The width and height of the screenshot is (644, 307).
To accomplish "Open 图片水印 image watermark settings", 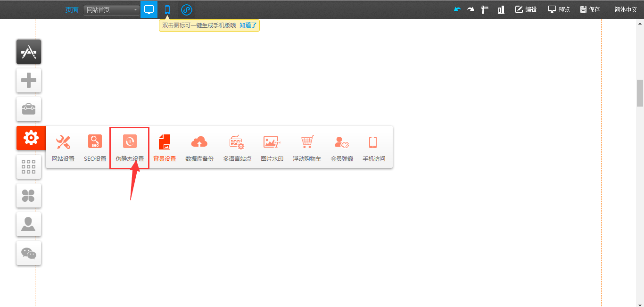I will 272,147.
